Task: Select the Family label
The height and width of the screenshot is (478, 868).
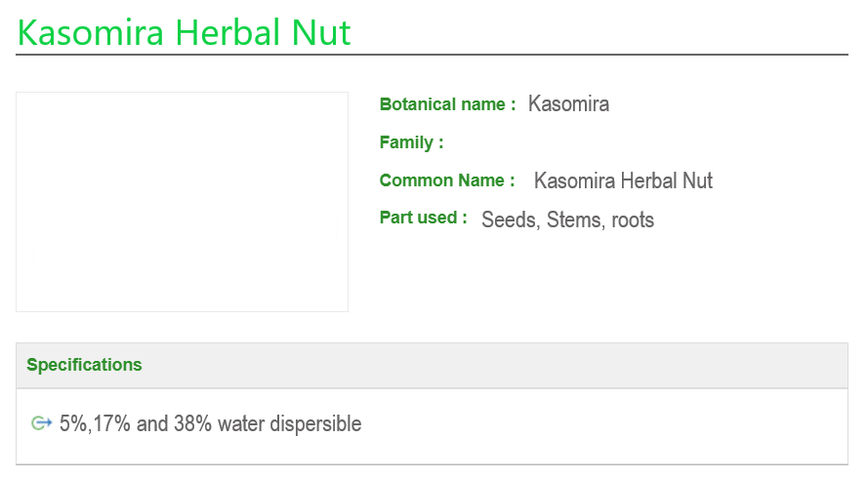Action: pos(411,142)
